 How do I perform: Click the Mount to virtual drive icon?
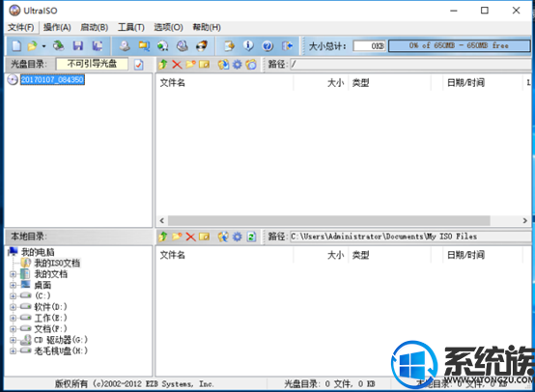pyautogui.click(x=183, y=45)
